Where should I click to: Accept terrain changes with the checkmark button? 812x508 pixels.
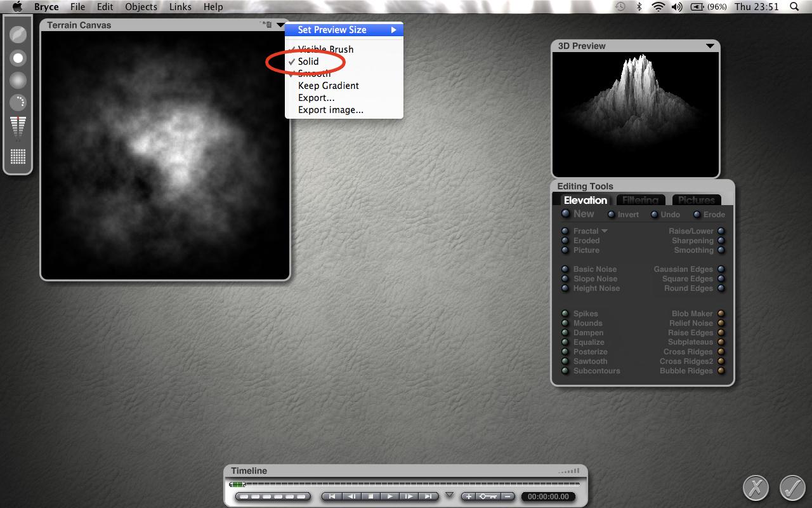(792, 488)
